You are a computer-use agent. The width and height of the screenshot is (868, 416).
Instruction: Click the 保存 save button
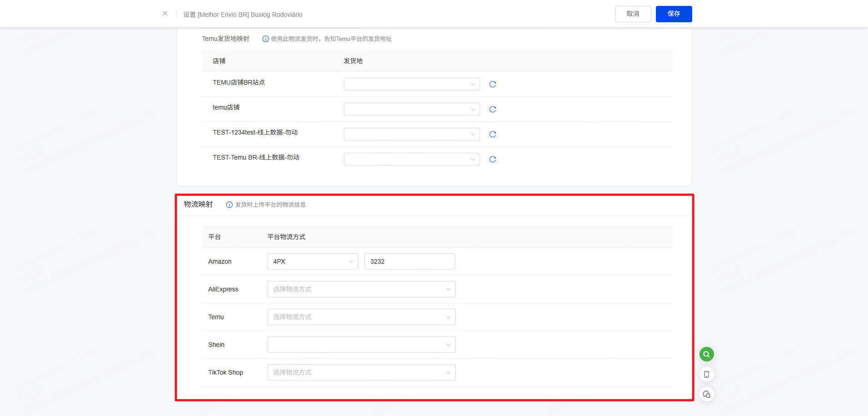[674, 14]
